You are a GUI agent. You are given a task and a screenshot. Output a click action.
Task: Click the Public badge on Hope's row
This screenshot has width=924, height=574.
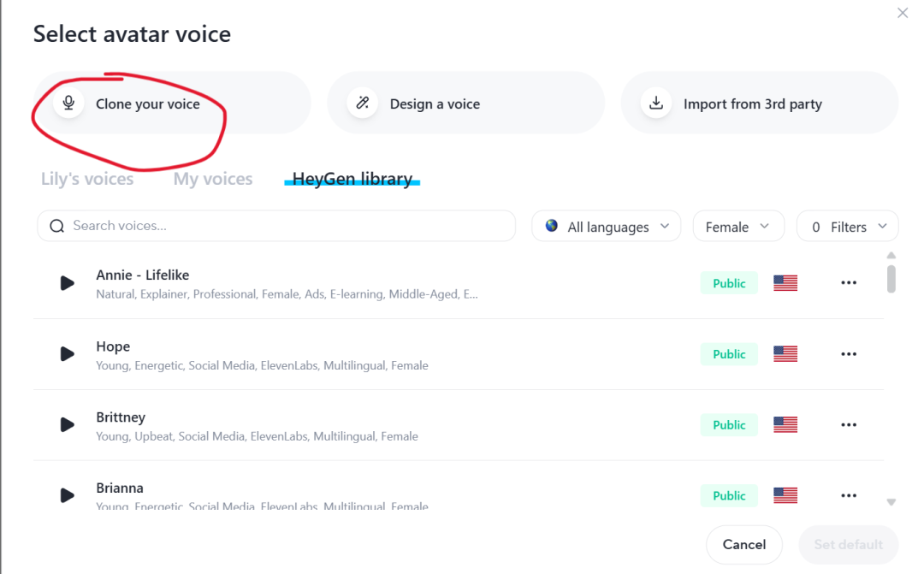[729, 353]
